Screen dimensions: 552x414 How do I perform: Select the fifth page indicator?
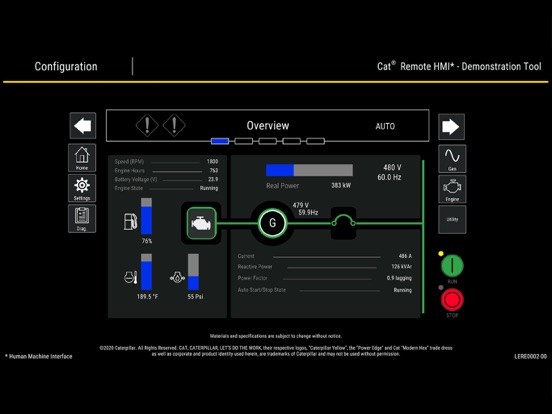315,141
